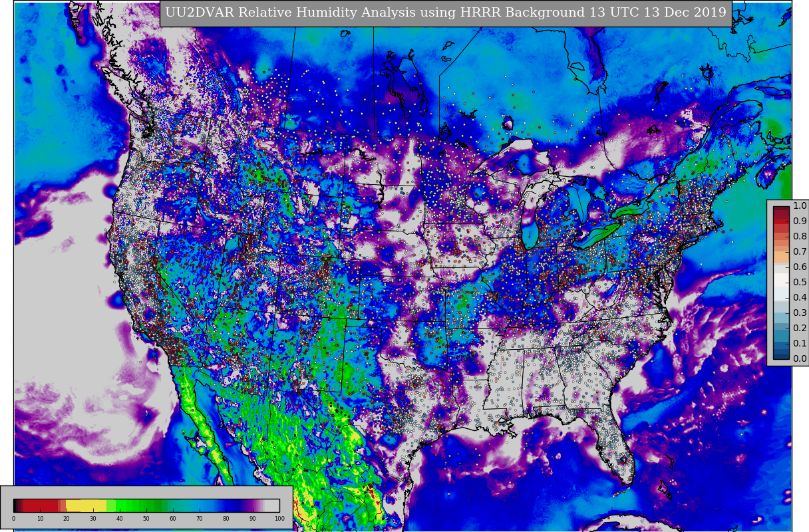
Task: Select the orange swatch beside 0.7 on right colorbar
Action: [781, 256]
